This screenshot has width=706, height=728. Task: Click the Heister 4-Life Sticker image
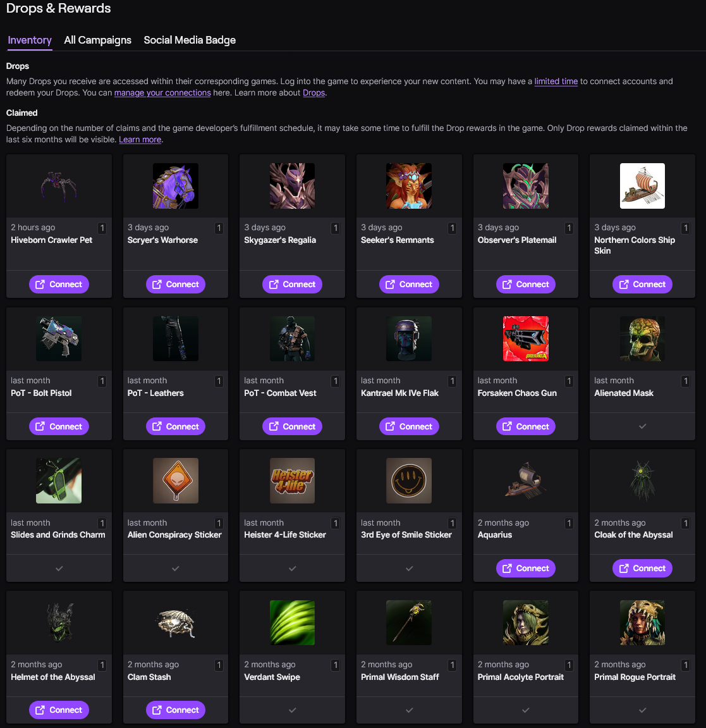(292, 481)
